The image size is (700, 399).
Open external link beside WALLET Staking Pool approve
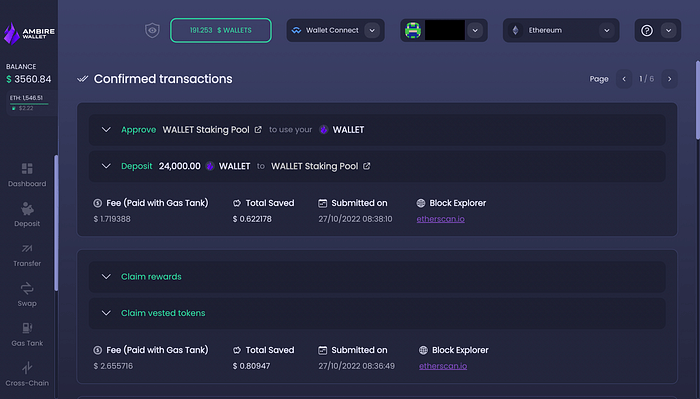click(258, 129)
